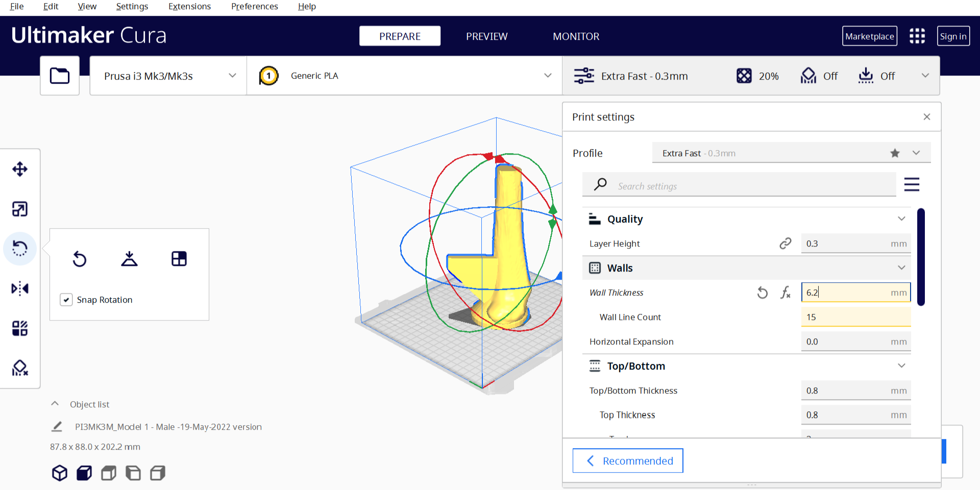Switch to the PREVIEW tab
Viewport: 980px width, 490px height.
(486, 36)
